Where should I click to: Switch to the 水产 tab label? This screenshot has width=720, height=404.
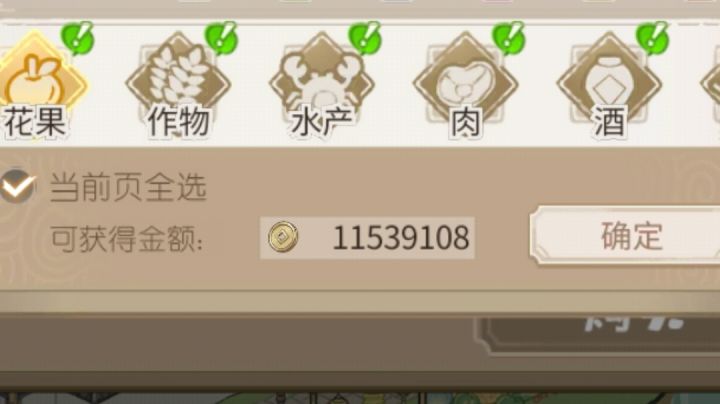[x=322, y=122]
